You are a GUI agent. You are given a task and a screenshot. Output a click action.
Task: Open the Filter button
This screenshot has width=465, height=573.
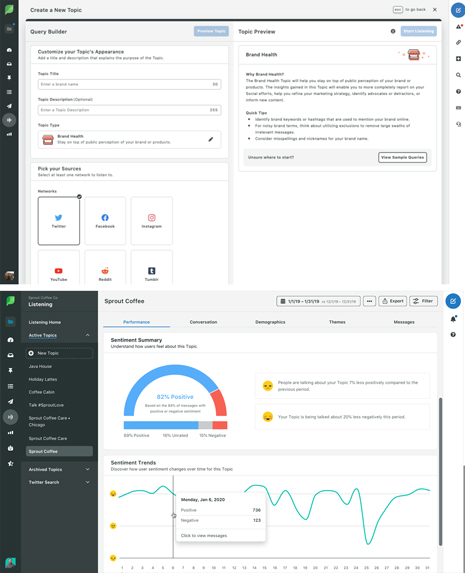(423, 301)
